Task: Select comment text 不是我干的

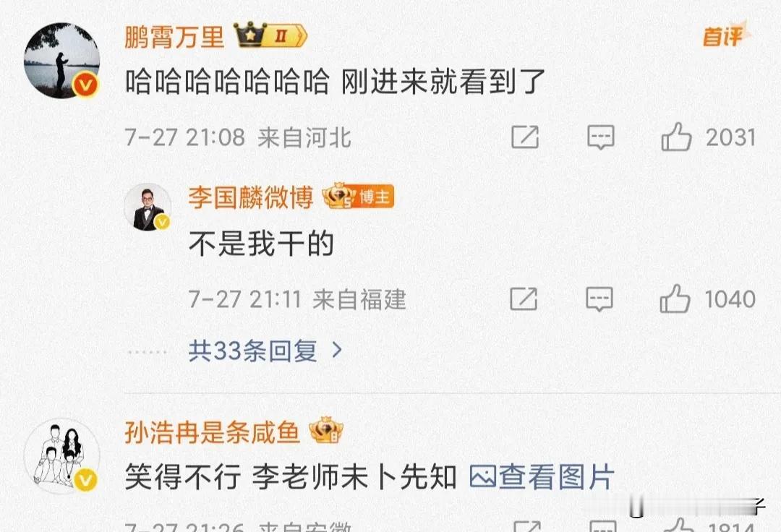Action: coord(261,244)
